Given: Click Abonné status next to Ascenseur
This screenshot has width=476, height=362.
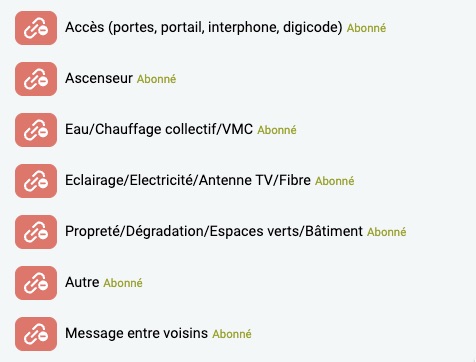Looking at the screenshot, I should tap(156, 79).
